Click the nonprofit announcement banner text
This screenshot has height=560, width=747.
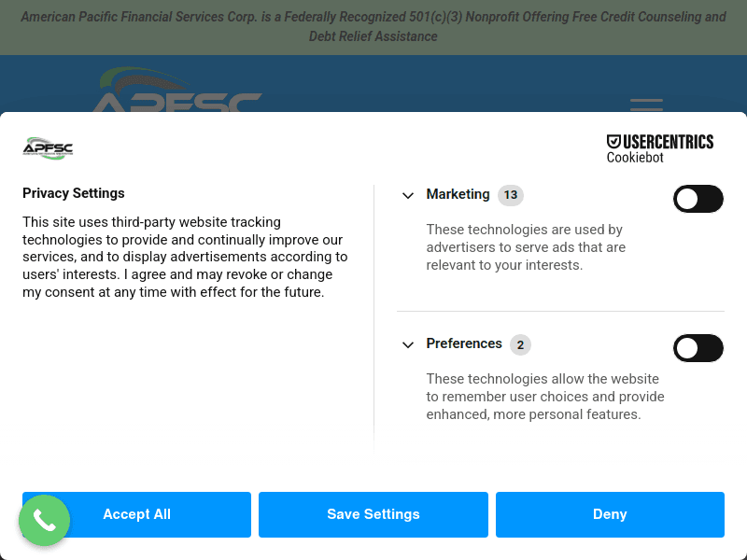(x=373, y=26)
